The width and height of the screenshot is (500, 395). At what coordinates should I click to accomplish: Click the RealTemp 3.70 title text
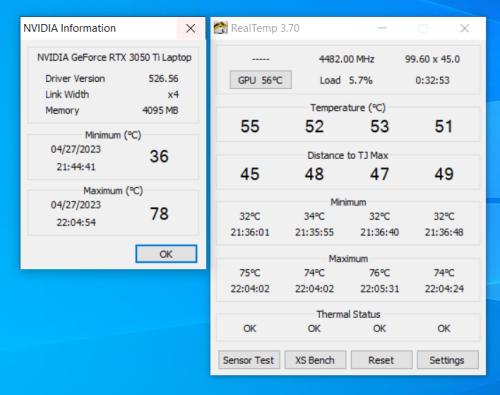pos(265,28)
